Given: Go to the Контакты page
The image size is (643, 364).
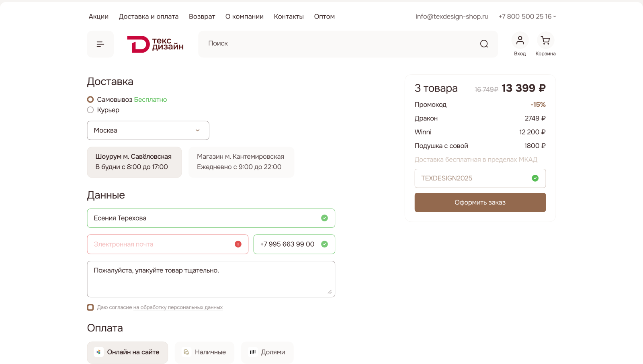Looking at the screenshot, I should 289,16.
